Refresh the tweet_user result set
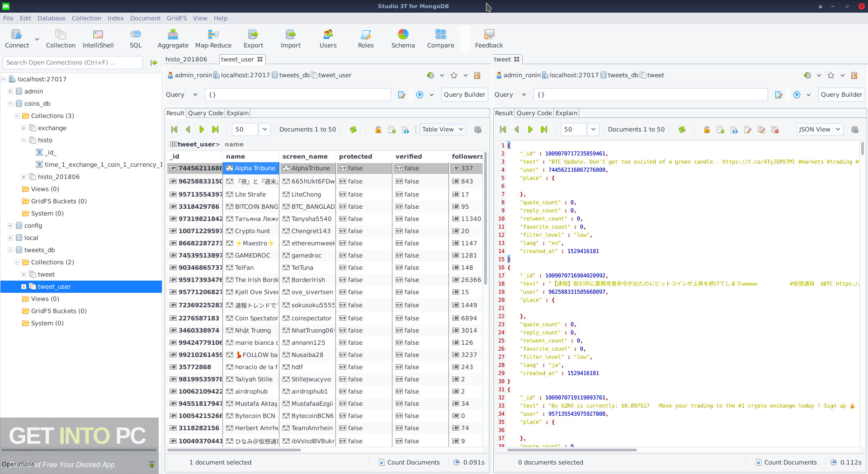Viewport: 868px width, 474px height. click(353, 130)
